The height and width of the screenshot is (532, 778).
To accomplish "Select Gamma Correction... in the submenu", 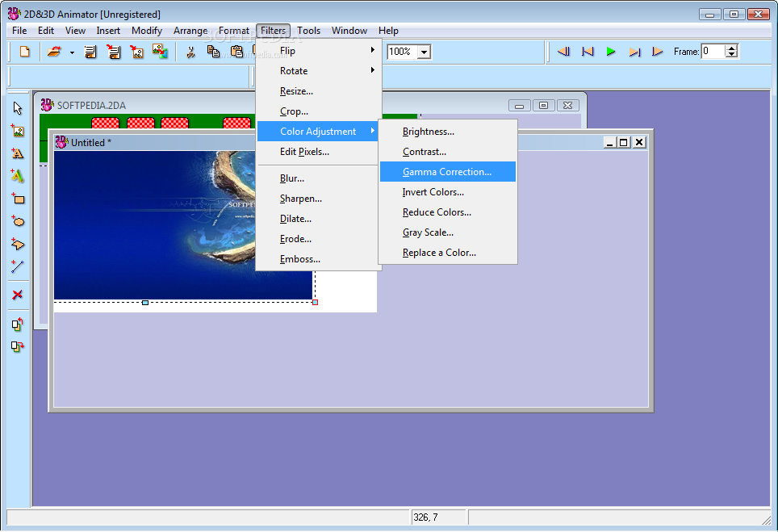I will pyautogui.click(x=448, y=172).
